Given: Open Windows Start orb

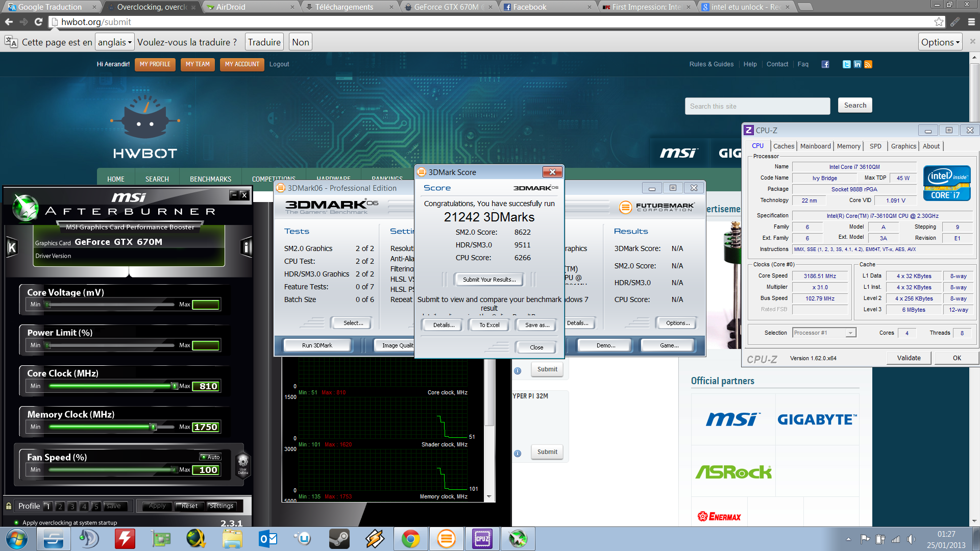Looking at the screenshot, I should click(17, 539).
